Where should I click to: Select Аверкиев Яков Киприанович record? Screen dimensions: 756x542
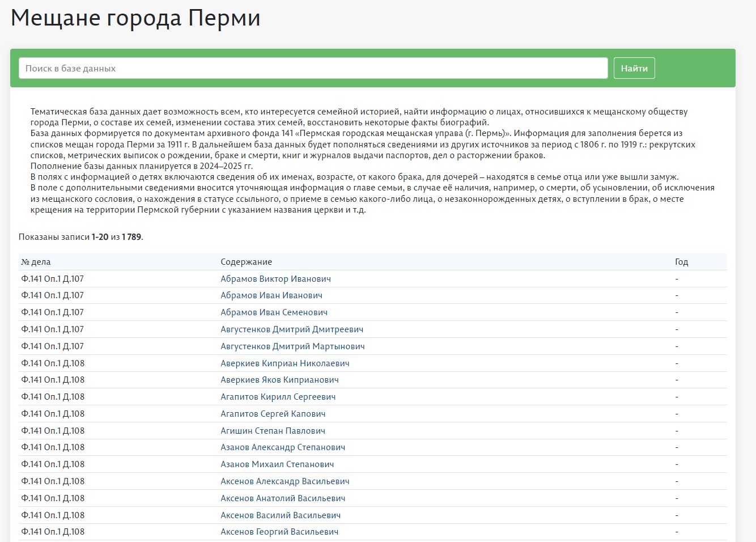tap(279, 380)
